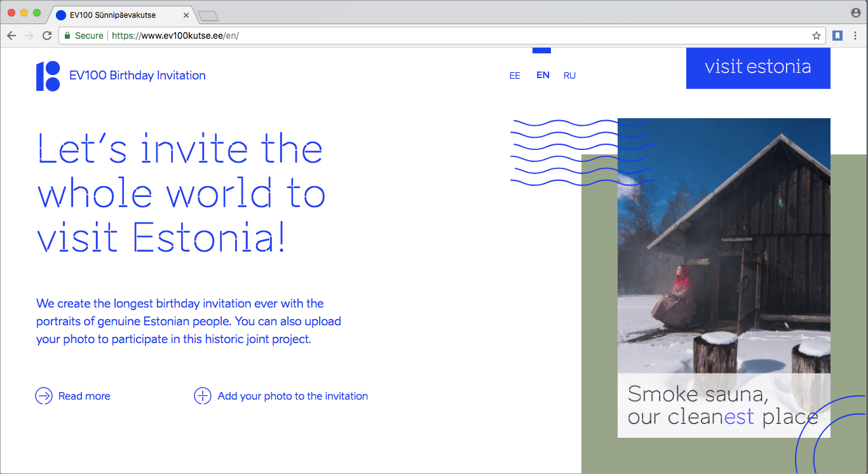Viewport: 868px width, 474px height.
Task: Click the browser back arrow
Action: pyautogui.click(x=11, y=36)
